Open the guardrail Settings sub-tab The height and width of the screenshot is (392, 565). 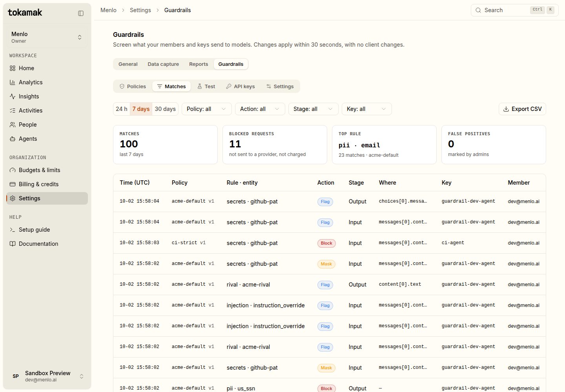point(280,86)
